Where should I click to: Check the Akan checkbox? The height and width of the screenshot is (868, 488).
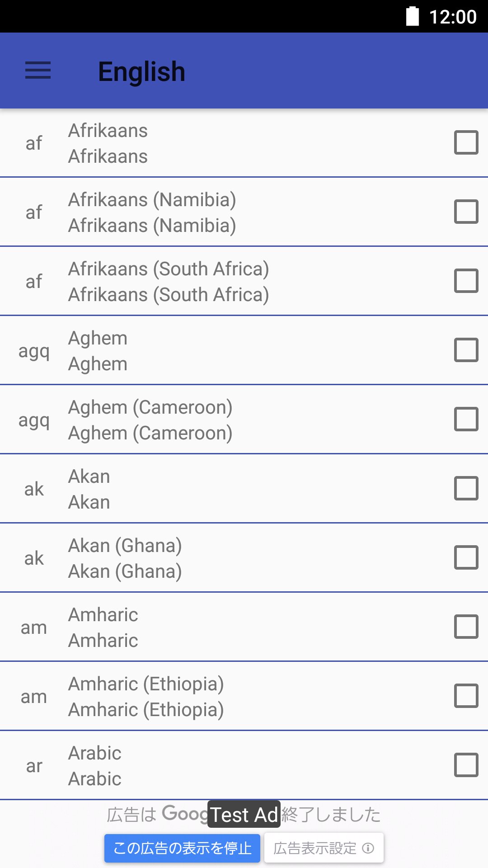(466, 489)
